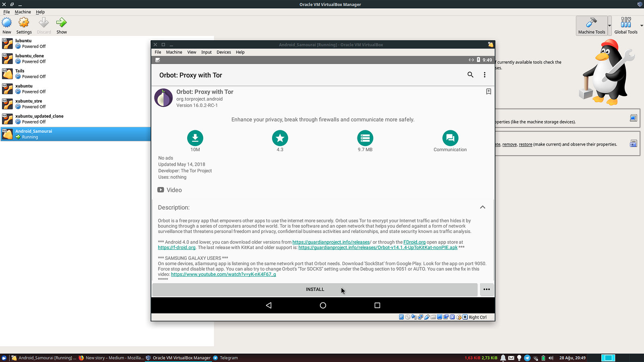The image size is (644, 362).
Task: Switch to Firefox 'New story – Medium' in taskbar
Action: (111, 358)
